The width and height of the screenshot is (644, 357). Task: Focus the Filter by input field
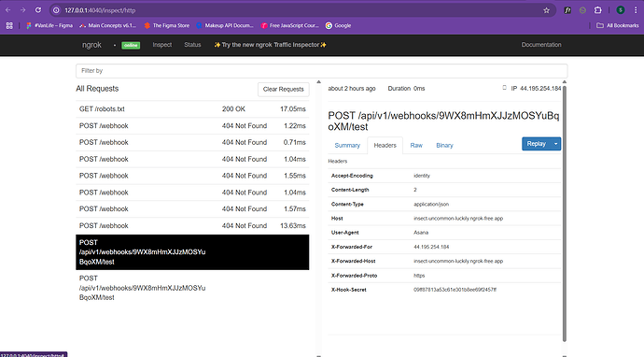322,71
